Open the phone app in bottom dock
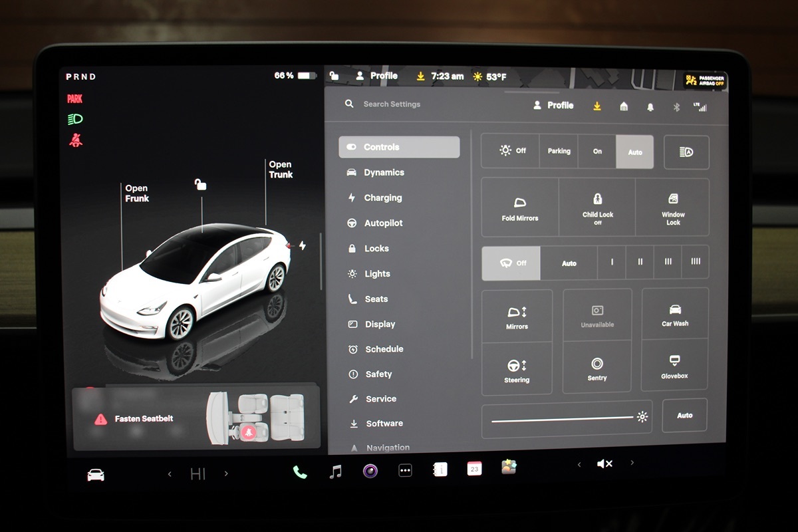Screen dimensions: 798x532 point(300,471)
